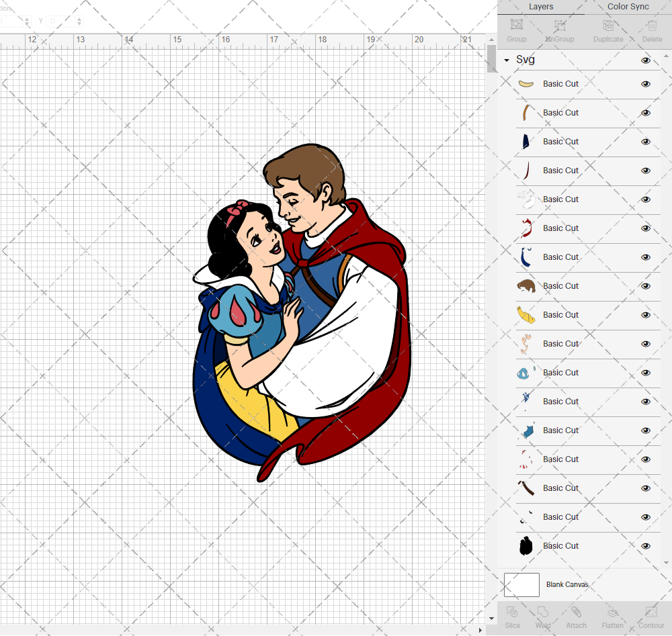
Task: Click the canvas scrollbar down arrow
Action: [492, 619]
